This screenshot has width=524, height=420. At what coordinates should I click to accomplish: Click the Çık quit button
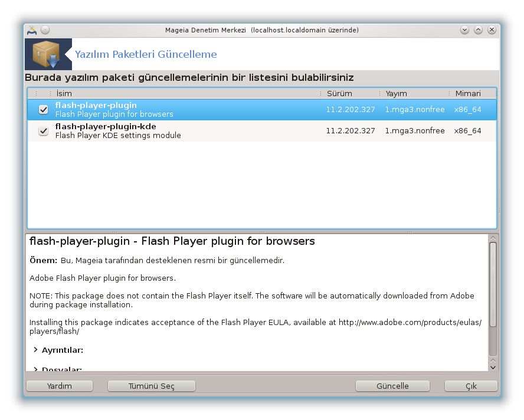coord(471,386)
